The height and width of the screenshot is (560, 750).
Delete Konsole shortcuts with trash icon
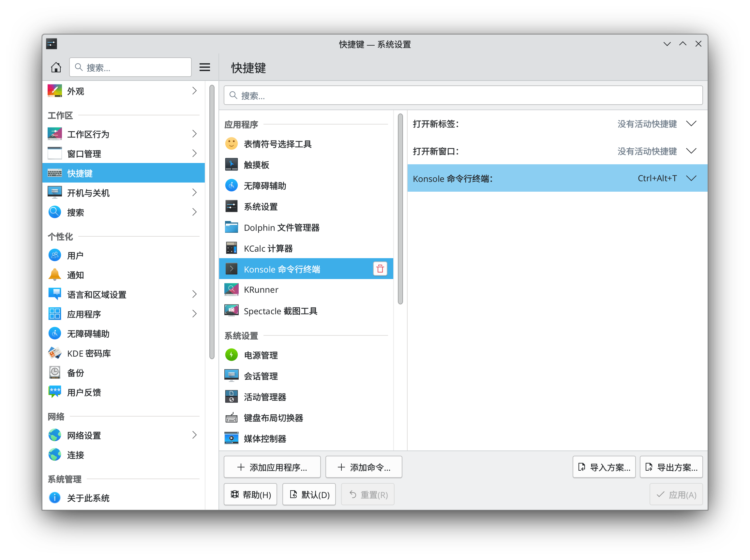[x=380, y=269]
